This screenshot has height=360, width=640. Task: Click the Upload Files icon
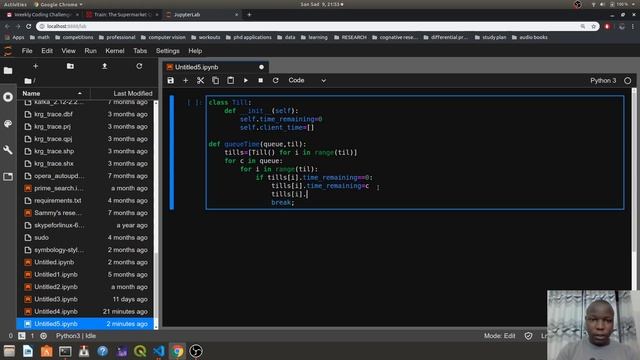[x=104, y=66]
